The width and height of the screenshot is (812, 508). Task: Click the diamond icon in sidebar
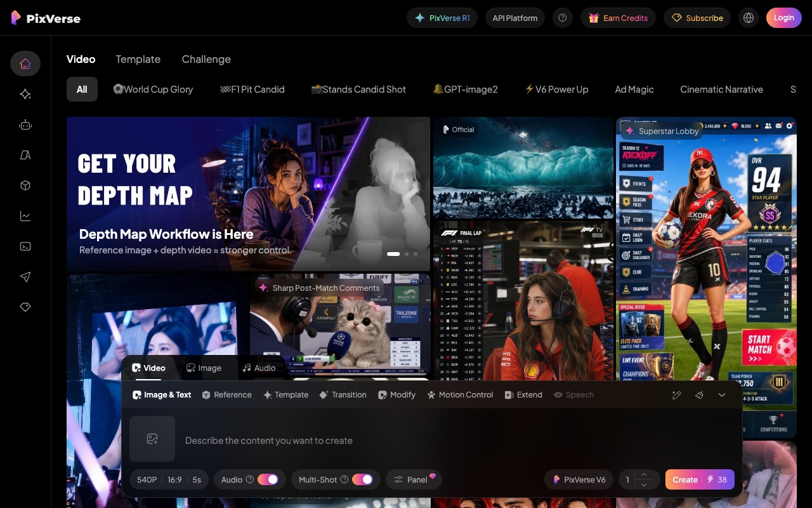pyautogui.click(x=25, y=307)
